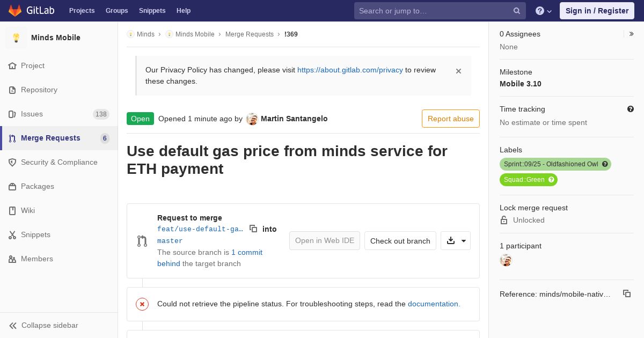The image size is (644, 338).
Task: Open the Help top menu item
Action: point(184,11)
